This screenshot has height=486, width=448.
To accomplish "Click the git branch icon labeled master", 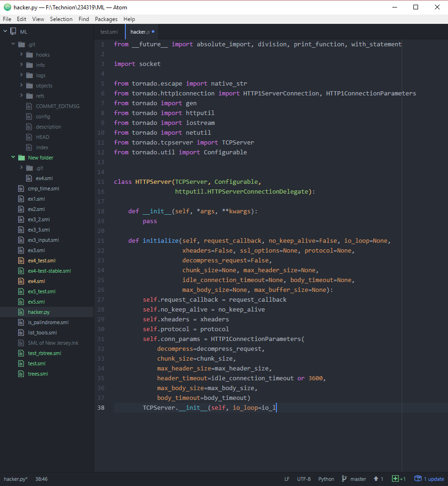I will [344, 479].
